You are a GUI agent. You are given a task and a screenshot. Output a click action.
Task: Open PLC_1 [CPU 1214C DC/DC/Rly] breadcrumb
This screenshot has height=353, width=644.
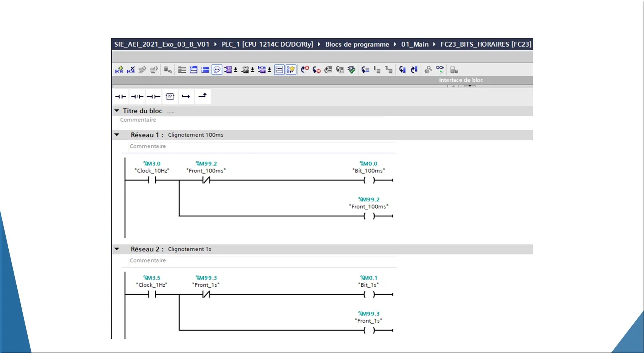[x=267, y=44]
